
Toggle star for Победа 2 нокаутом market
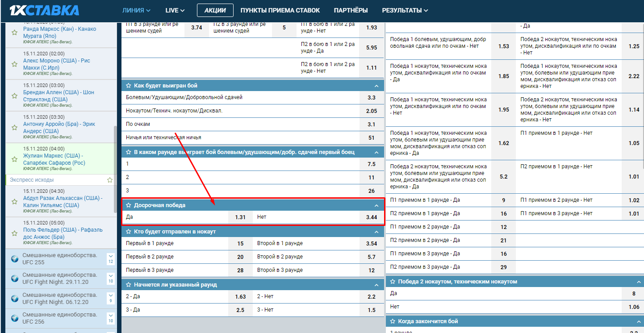(393, 282)
